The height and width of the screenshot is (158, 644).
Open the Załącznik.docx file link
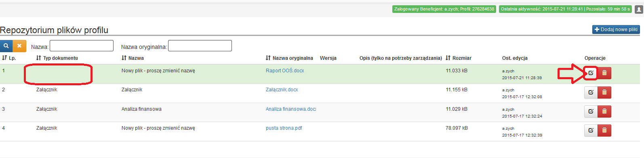tap(282, 90)
